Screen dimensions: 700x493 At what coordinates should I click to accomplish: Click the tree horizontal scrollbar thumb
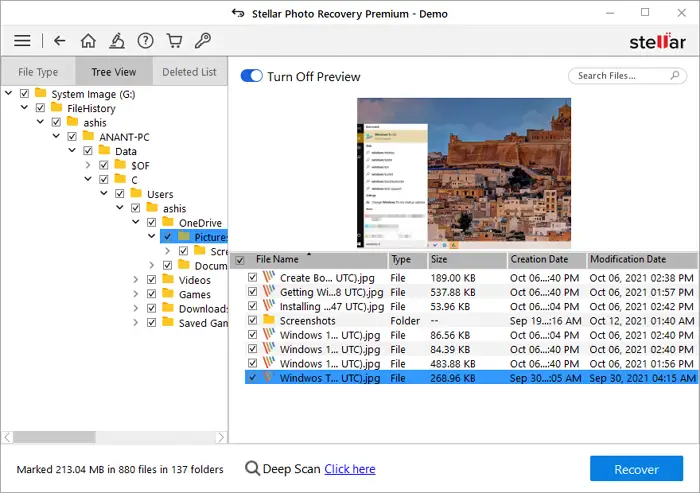coord(54,437)
